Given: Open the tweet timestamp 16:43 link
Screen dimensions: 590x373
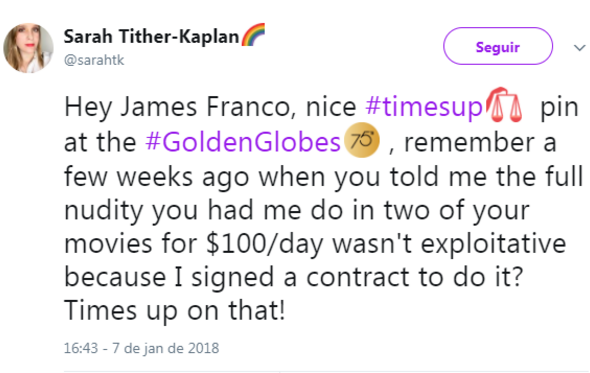Looking at the screenshot, I should pos(81,348).
